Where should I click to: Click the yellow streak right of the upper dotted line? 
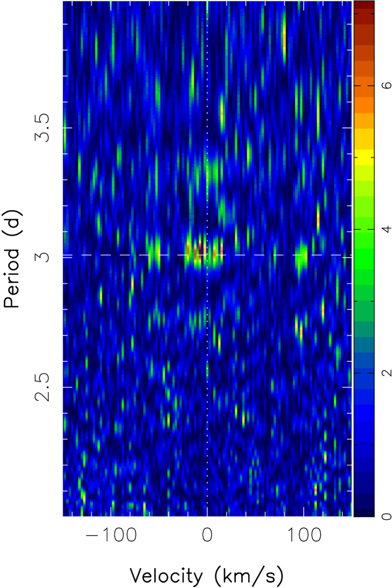coord(221,112)
